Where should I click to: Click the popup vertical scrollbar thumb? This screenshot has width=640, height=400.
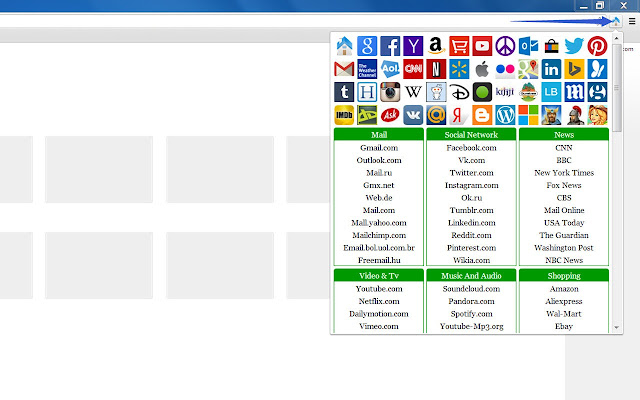point(616,88)
